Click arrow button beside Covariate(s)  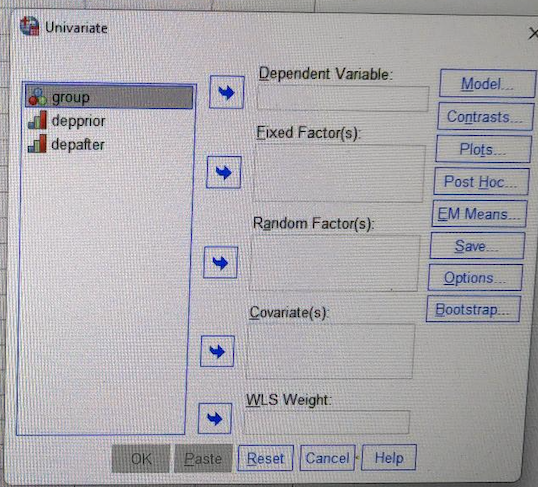(218, 351)
